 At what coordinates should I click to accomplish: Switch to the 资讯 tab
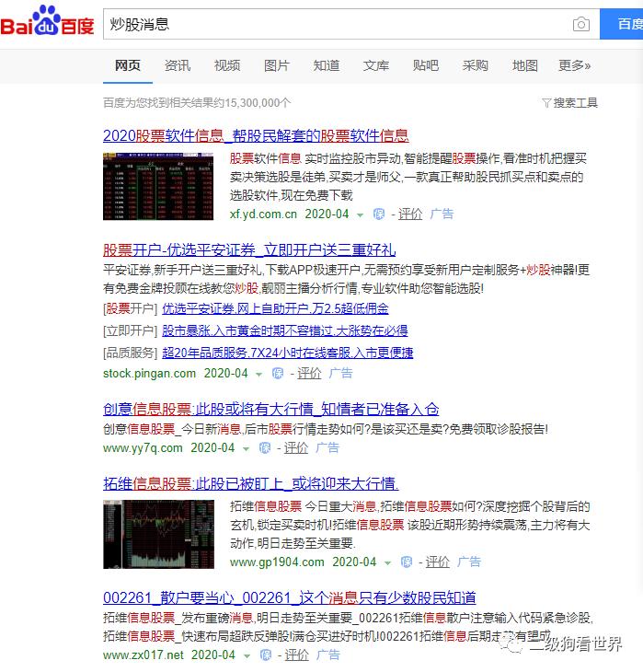point(178,65)
